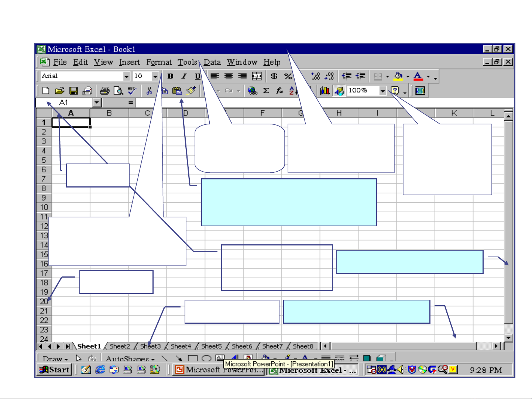Switch to the Sheet2 tab
The height and width of the screenshot is (399, 532).
[x=120, y=346]
